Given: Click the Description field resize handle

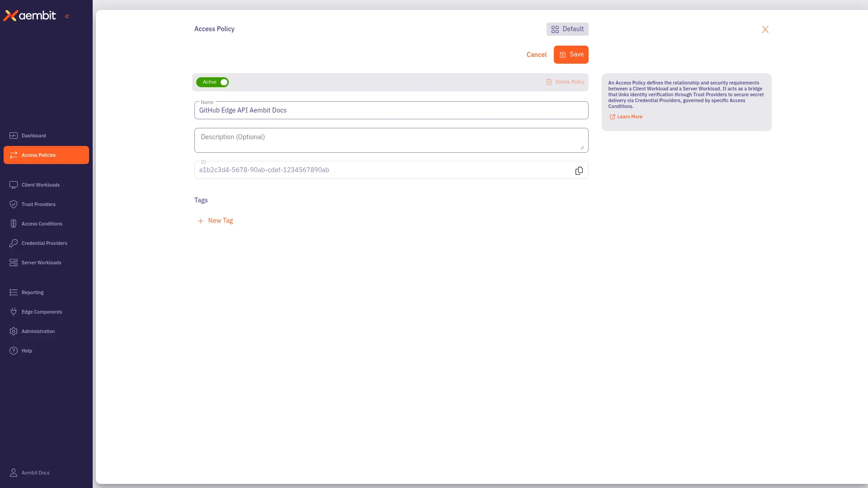Looking at the screenshot, I should tap(582, 147).
